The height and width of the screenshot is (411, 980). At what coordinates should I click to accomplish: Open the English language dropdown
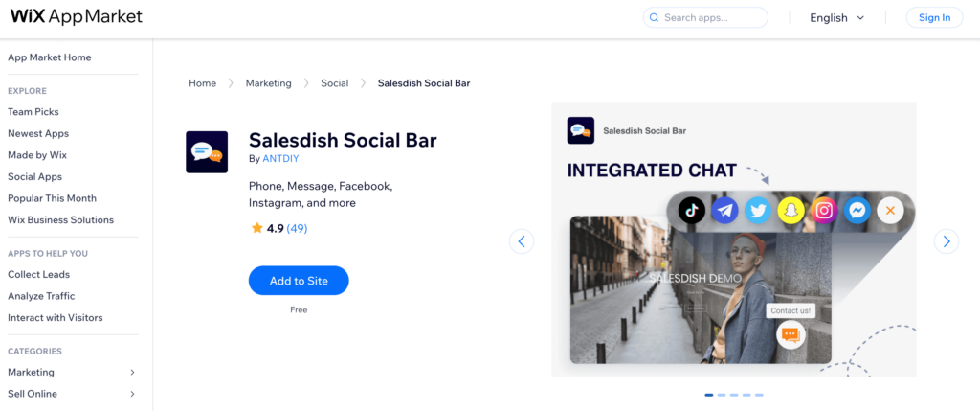(836, 17)
